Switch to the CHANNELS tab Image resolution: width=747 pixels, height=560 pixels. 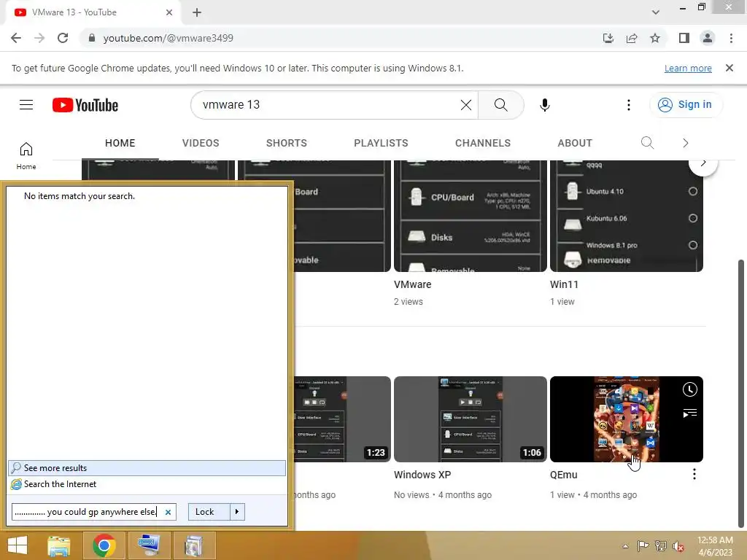tap(483, 143)
